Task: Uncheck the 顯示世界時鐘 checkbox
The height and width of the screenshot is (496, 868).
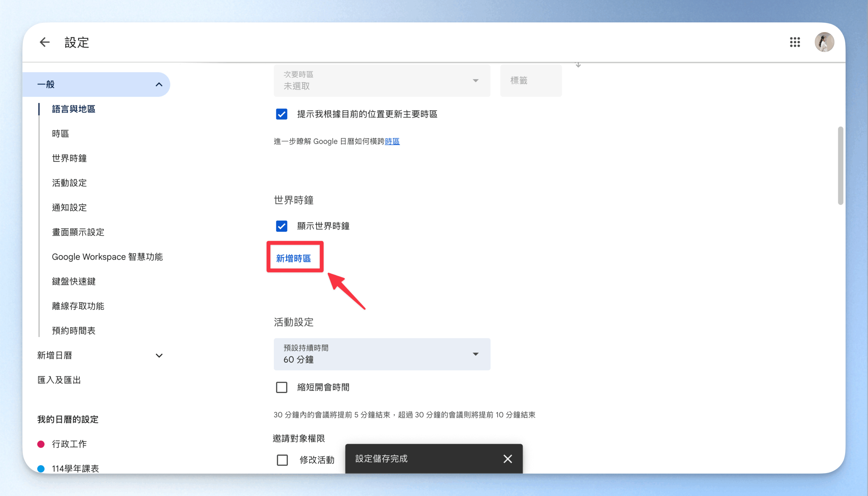Action: [x=281, y=226]
